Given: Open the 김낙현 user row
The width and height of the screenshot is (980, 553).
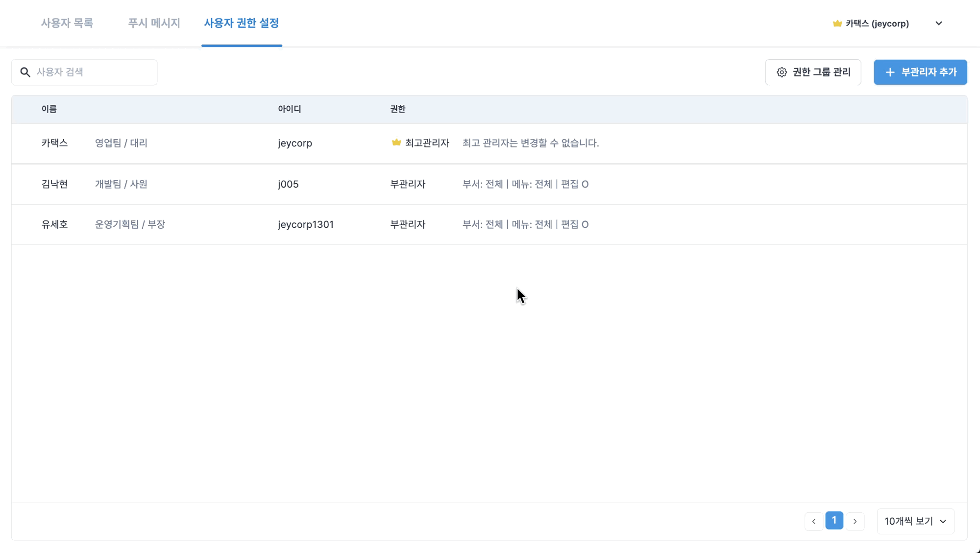Looking at the screenshot, I should pos(55,184).
